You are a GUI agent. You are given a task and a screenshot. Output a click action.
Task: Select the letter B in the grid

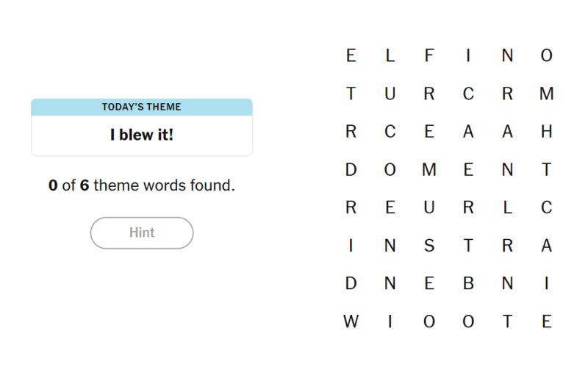[468, 284]
